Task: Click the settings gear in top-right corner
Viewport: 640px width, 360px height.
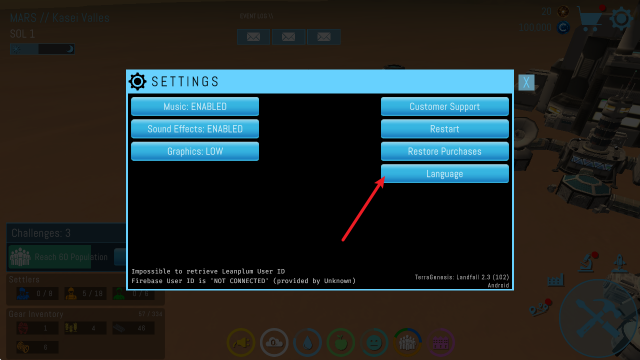Action: tap(621, 18)
